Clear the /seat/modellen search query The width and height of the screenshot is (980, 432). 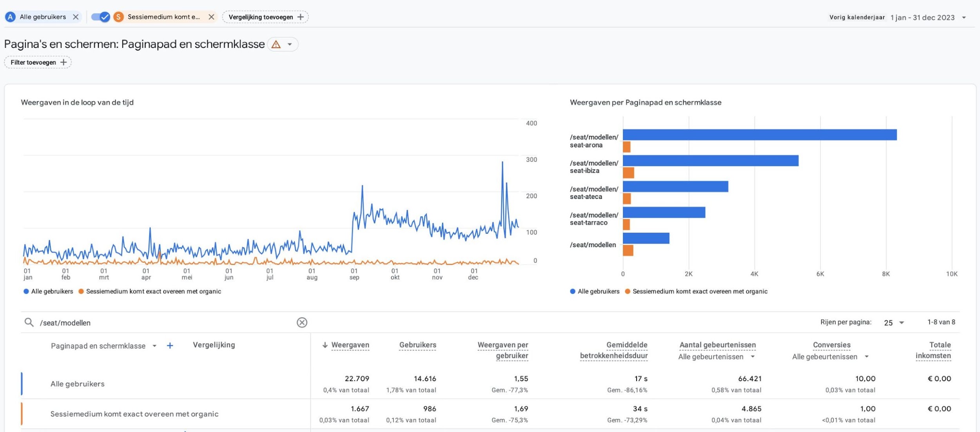click(x=302, y=322)
